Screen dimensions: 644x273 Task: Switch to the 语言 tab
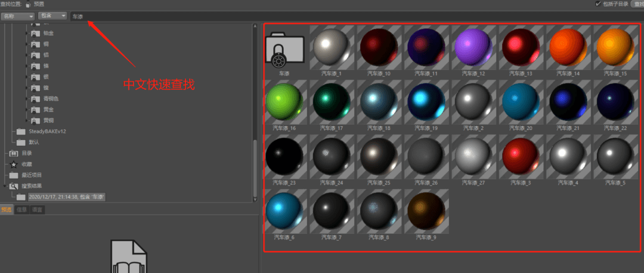[x=36, y=210]
